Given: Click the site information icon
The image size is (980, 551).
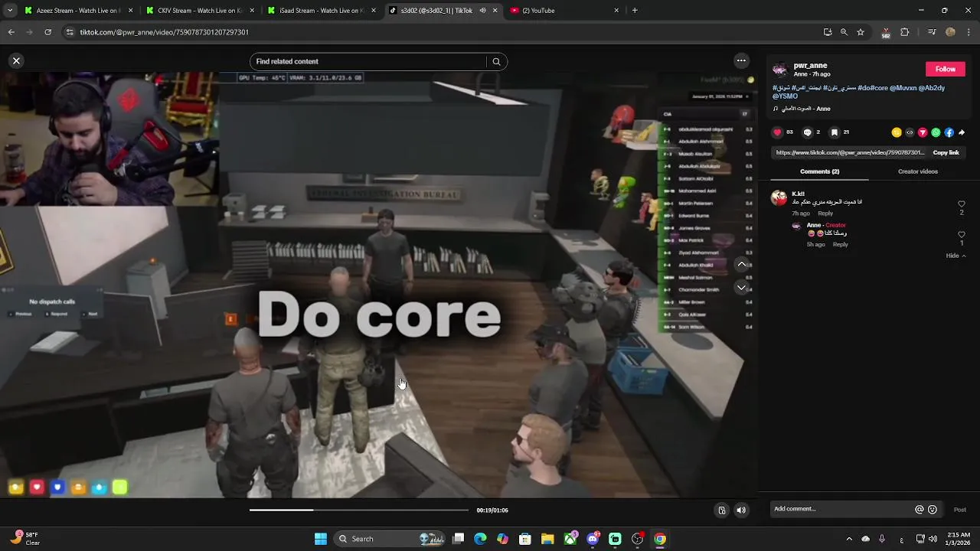Looking at the screenshot, I should click(x=70, y=32).
